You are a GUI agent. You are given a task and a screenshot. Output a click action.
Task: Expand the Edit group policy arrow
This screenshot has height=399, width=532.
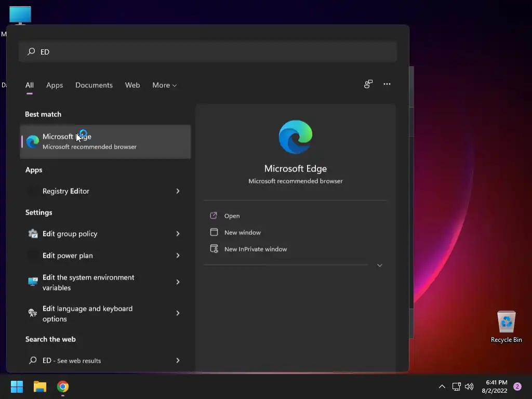[178, 234]
